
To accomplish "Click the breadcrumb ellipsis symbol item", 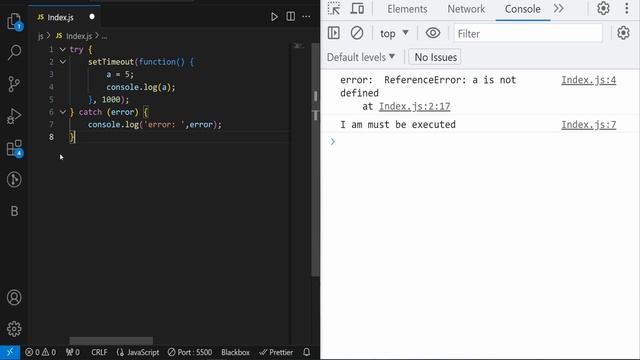I will [104, 36].
